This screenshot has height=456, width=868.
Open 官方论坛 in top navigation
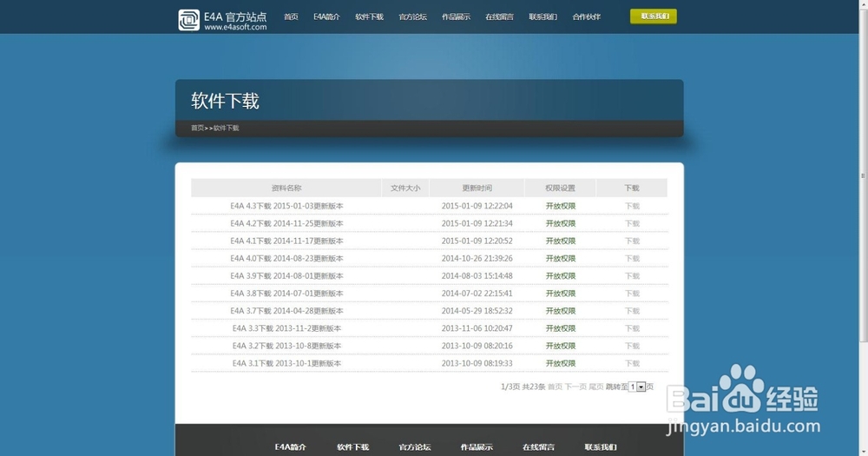tap(412, 17)
